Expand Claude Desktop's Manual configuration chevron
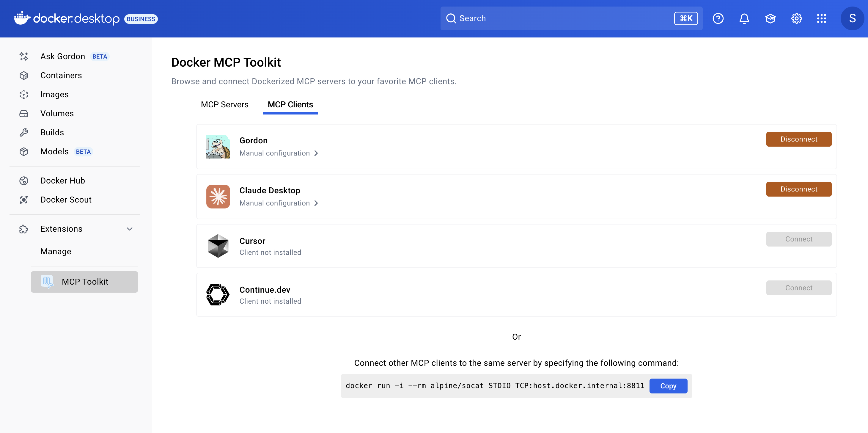The width and height of the screenshot is (868, 433). (316, 203)
